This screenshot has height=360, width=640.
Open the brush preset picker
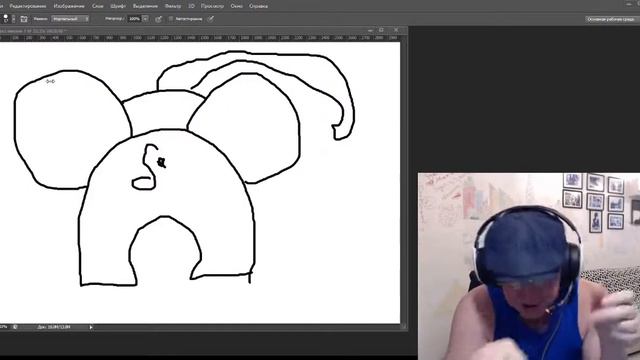pos(6,18)
